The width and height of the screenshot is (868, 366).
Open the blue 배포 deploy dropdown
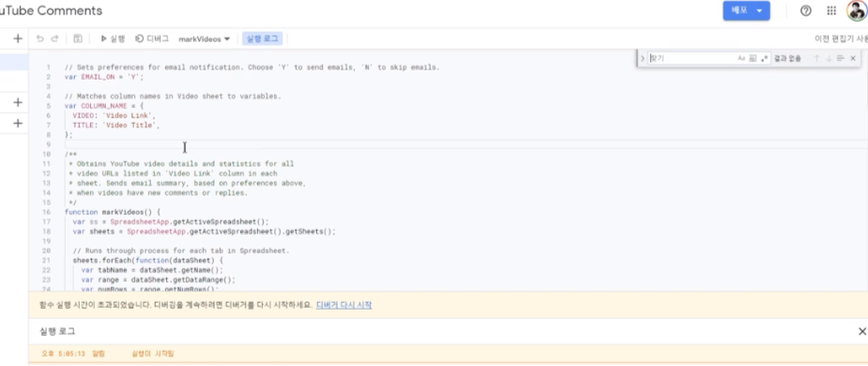pyautogui.click(x=746, y=10)
